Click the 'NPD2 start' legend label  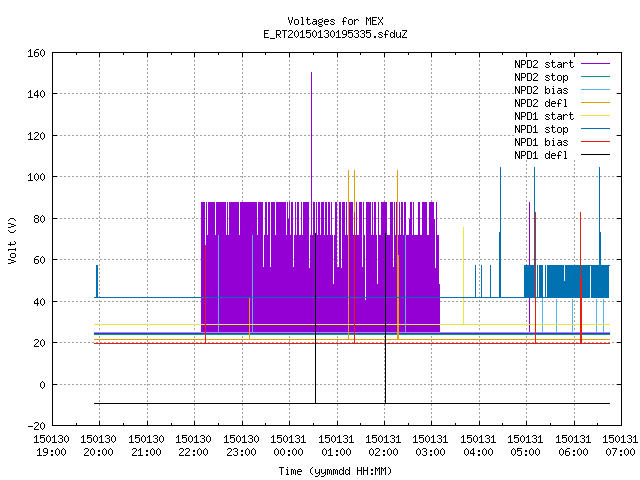tap(544, 64)
